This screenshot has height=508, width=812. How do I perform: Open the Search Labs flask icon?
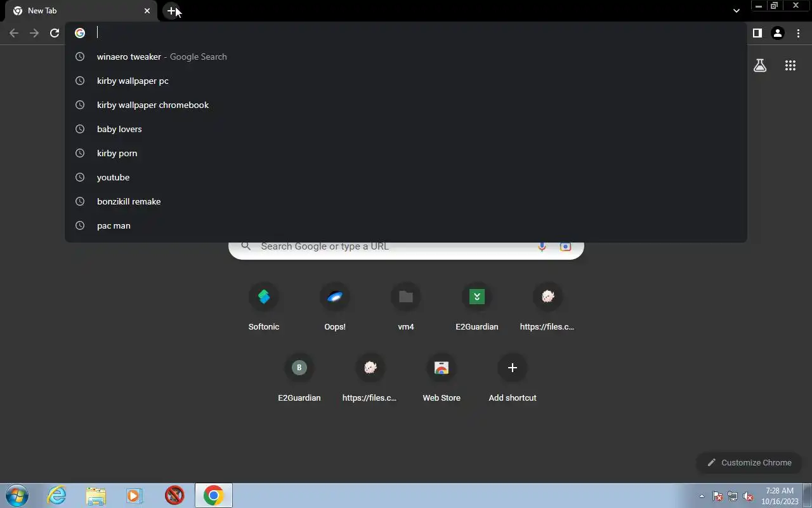(760, 65)
